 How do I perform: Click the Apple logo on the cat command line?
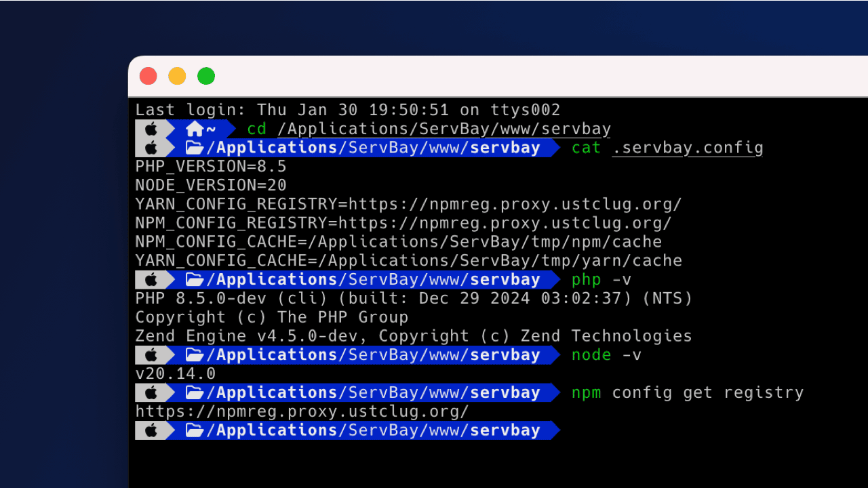point(151,148)
